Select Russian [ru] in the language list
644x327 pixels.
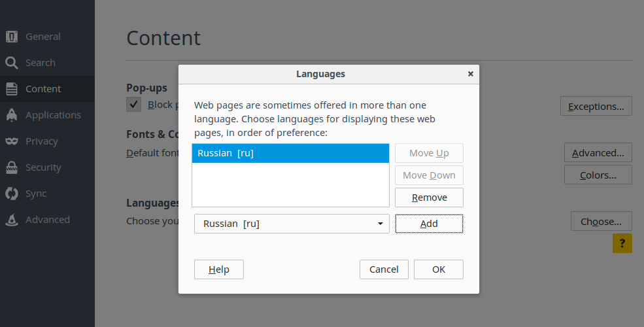[x=290, y=154]
